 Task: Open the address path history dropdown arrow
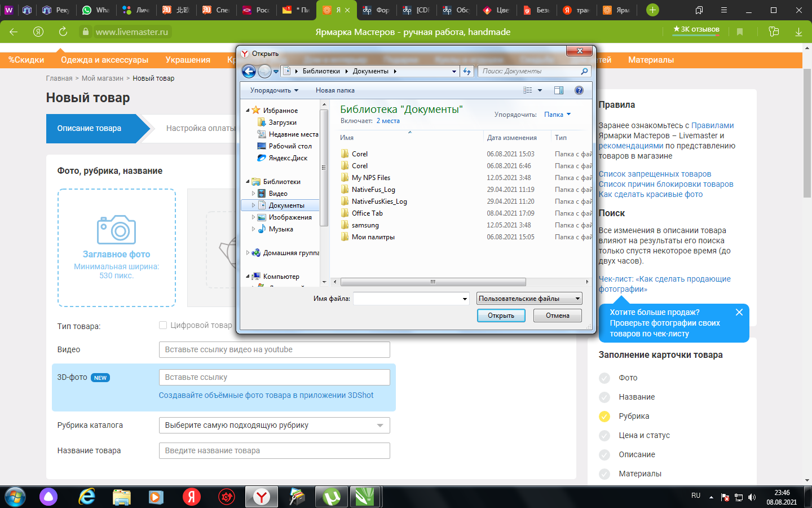(x=454, y=71)
